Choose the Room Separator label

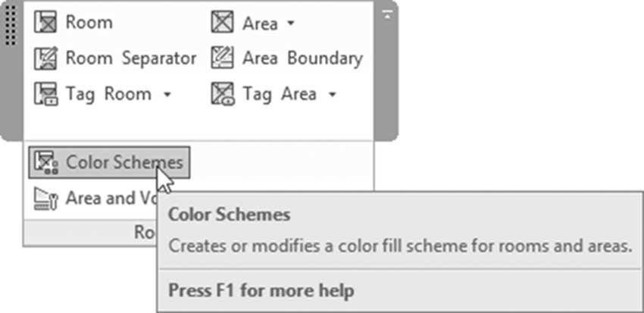(131, 59)
